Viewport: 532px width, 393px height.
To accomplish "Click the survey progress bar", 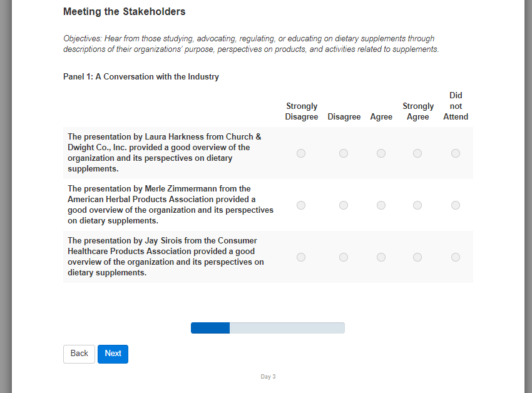I will coord(267,328).
